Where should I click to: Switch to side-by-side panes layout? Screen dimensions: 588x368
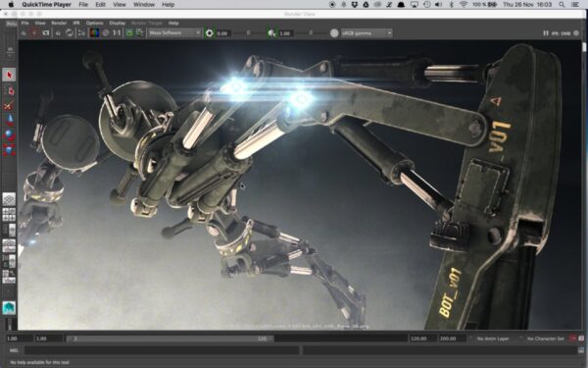tap(9, 230)
